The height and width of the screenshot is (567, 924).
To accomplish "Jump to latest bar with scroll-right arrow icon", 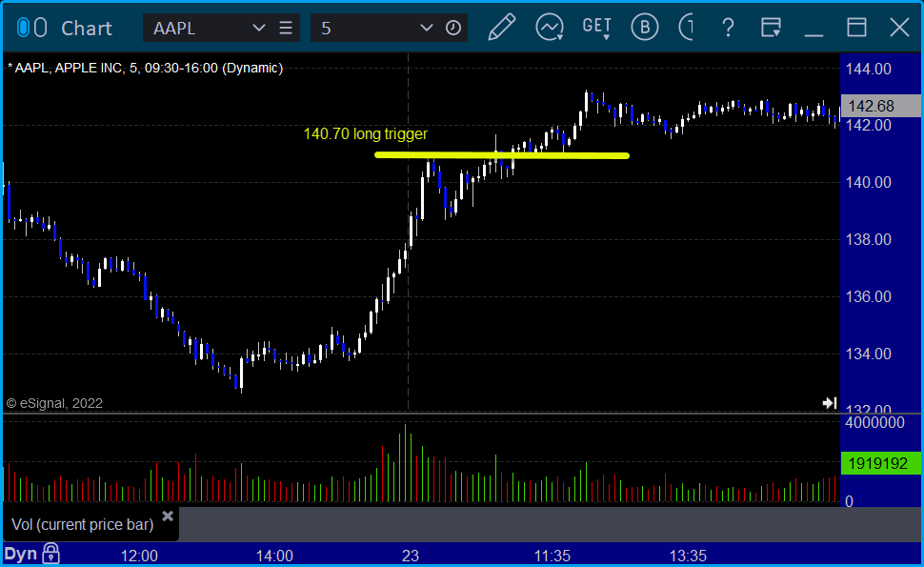I will [830, 403].
